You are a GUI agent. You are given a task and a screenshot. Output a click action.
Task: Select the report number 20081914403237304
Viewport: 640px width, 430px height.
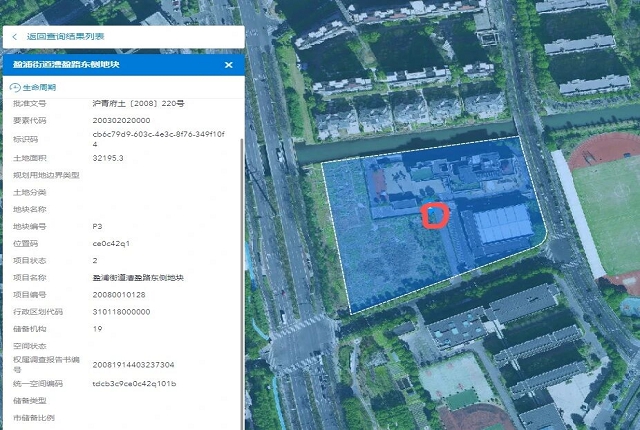133,365
